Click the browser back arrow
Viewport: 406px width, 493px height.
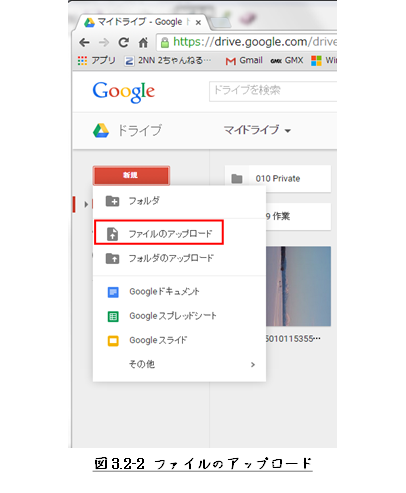84,42
